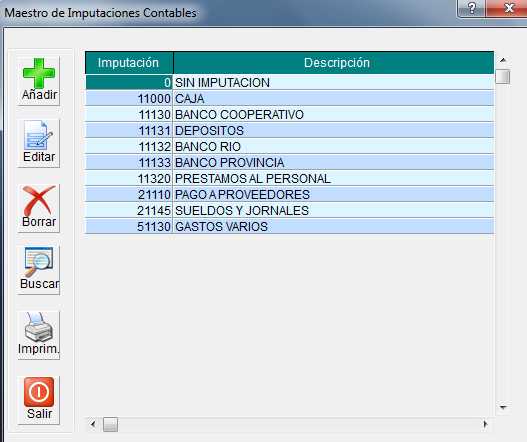Click the vertical scrollbar down arrow

503,407
